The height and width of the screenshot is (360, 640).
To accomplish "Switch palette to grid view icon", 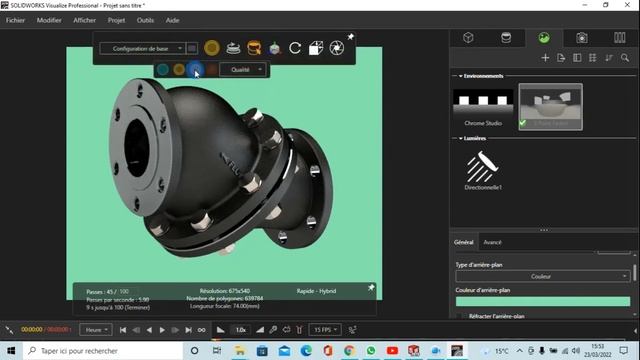I will 593,58.
